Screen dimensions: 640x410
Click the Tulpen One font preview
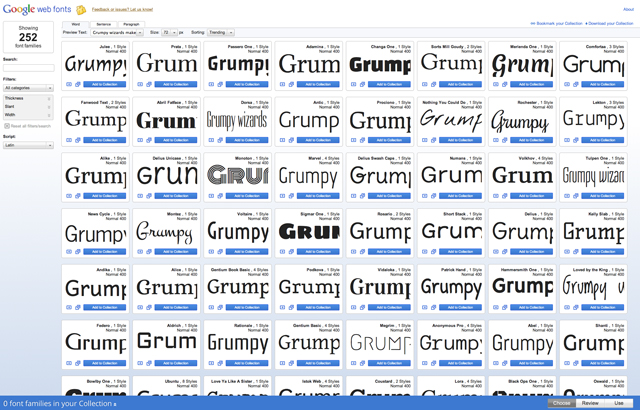pyautogui.click(x=593, y=176)
